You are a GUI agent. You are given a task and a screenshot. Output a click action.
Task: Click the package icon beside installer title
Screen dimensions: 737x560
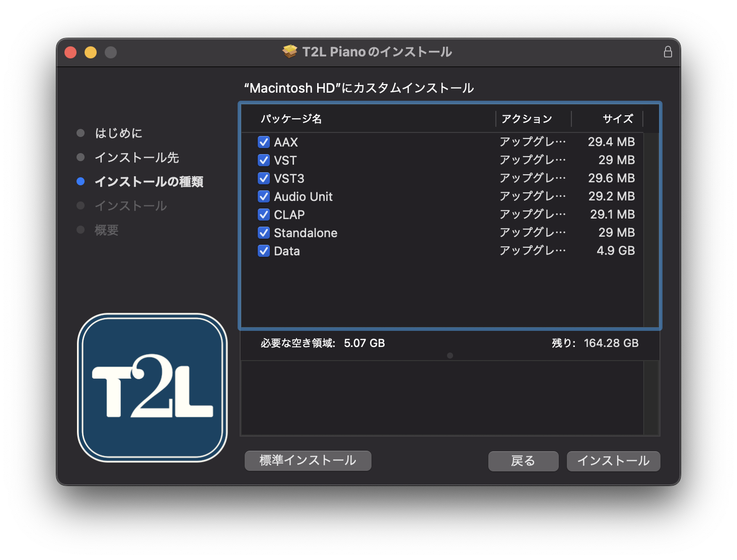pyautogui.click(x=289, y=52)
